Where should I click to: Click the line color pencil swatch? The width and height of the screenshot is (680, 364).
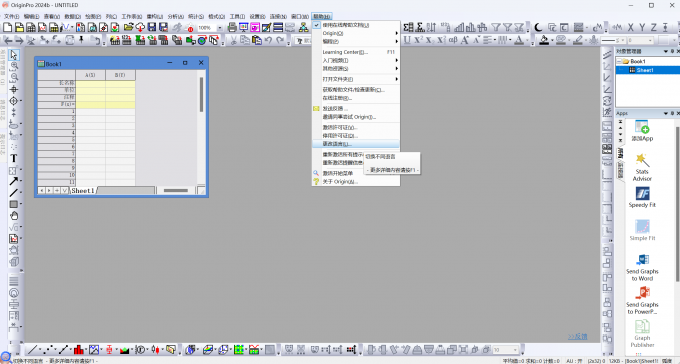(578, 40)
